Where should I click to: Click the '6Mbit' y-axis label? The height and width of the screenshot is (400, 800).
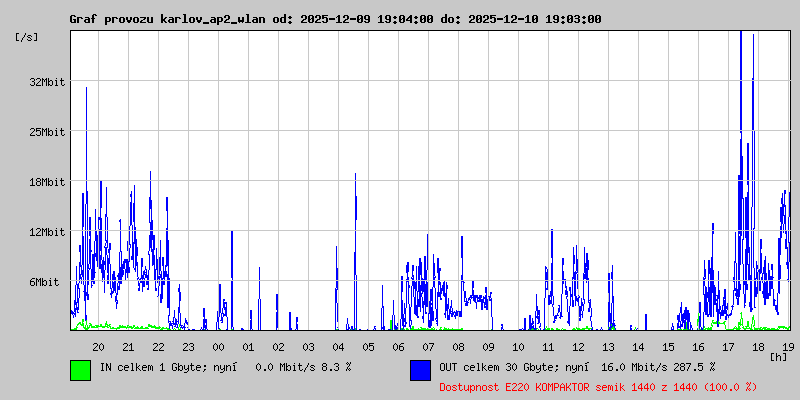tap(44, 282)
